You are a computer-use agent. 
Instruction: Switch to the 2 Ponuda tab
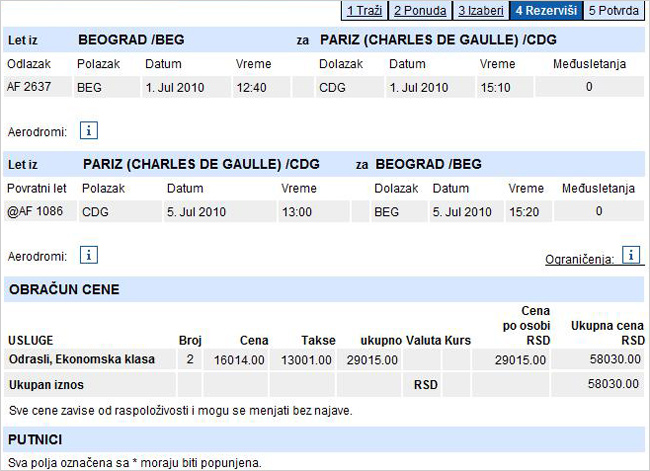tap(420, 11)
